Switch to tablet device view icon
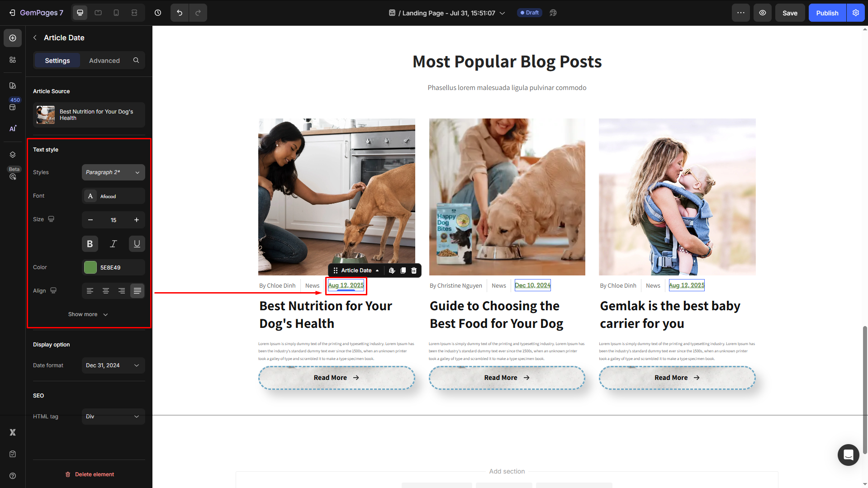 click(98, 13)
